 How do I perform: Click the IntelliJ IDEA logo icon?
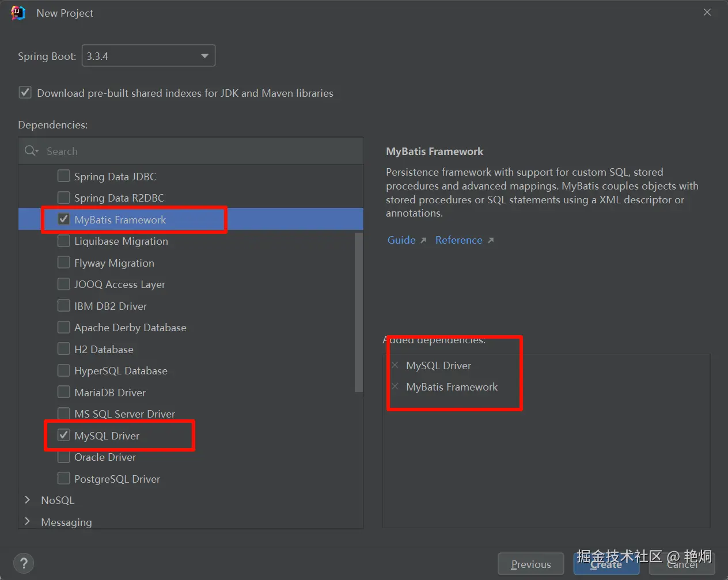click(x=18, y=13)
